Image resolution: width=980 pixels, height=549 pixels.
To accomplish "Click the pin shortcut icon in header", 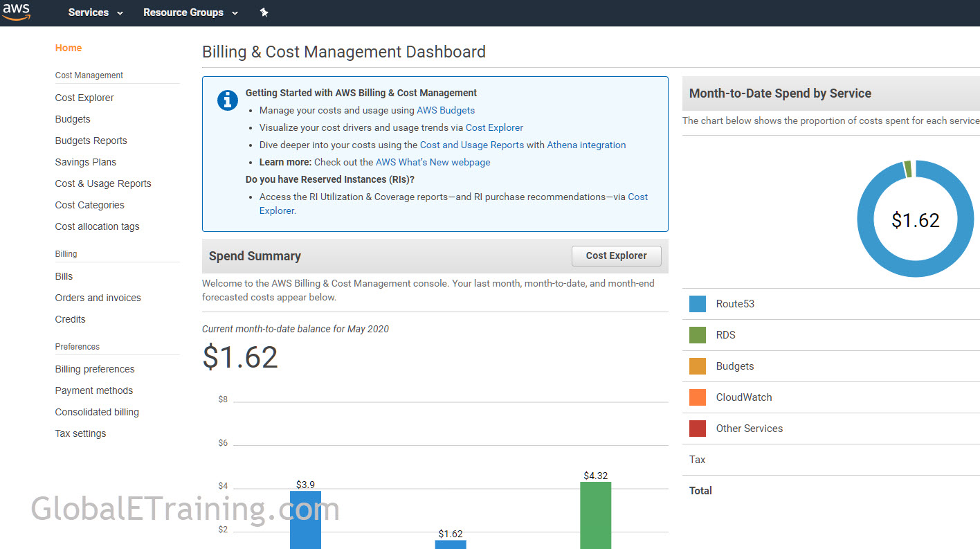I will [x=264, y=12].
